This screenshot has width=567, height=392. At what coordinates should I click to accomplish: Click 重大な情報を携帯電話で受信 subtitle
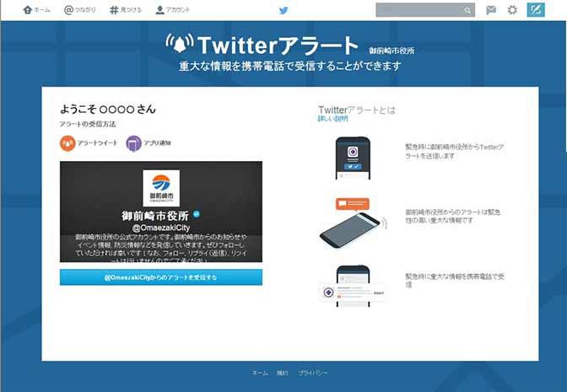point(290,66)
